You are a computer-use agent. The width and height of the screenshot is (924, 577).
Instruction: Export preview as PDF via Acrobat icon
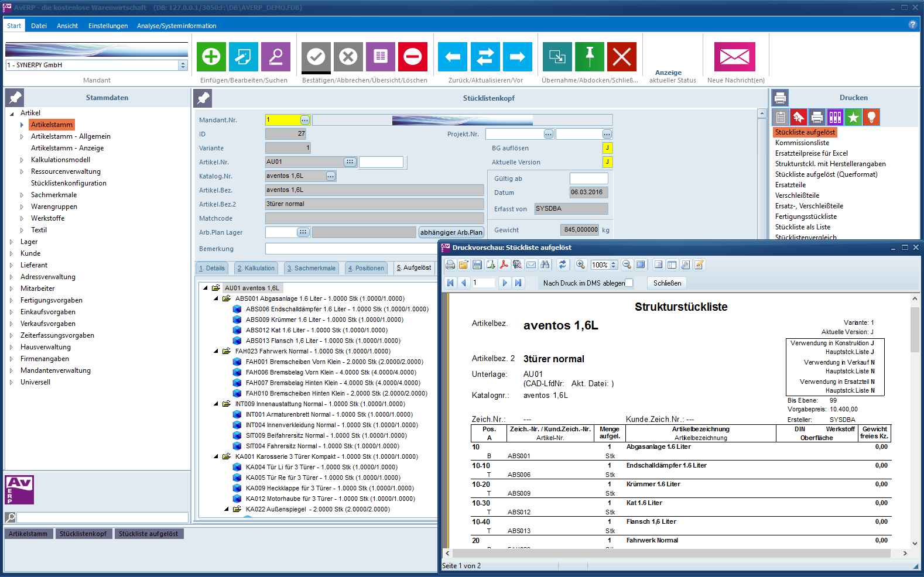tap(504, 265)
